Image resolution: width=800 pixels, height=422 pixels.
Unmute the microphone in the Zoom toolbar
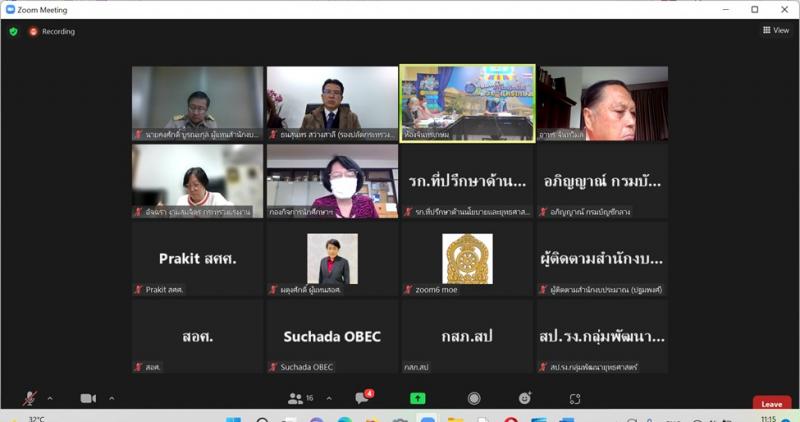pyautogui.click(x=30, y=399)
